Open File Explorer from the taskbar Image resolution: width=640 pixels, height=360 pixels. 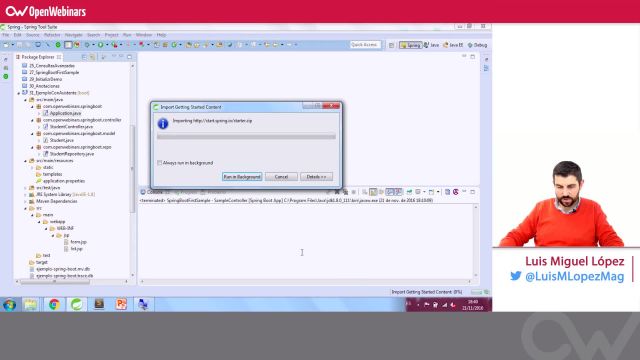pos(31,304)
